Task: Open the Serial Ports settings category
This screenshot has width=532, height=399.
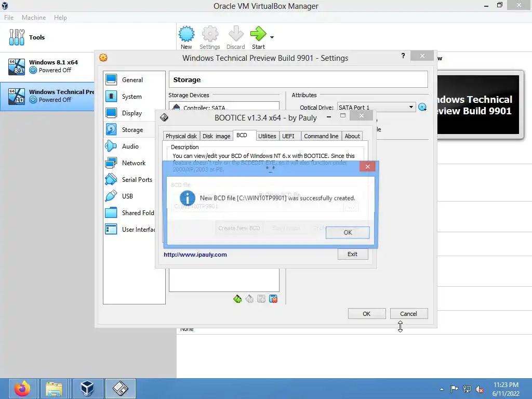Action: [x=137, y=179]
